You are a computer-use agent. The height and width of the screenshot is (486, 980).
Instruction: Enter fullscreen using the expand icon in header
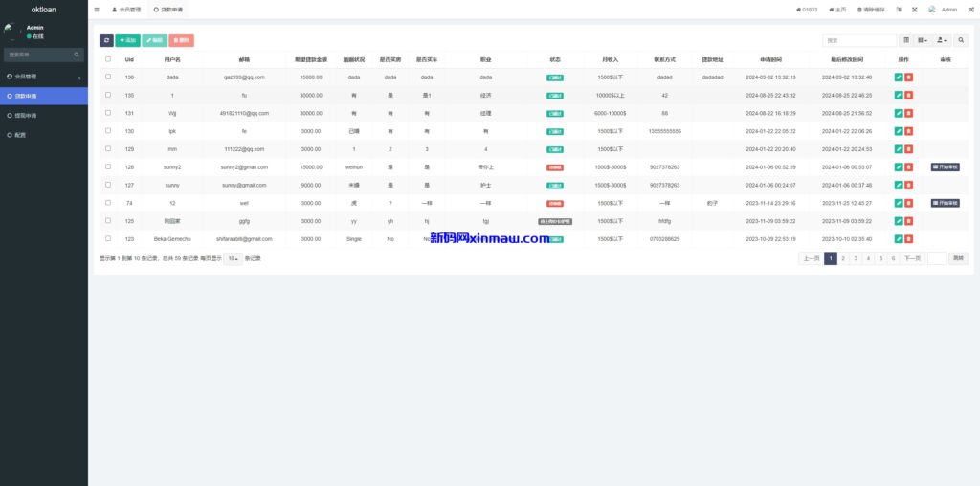[914, 10]
